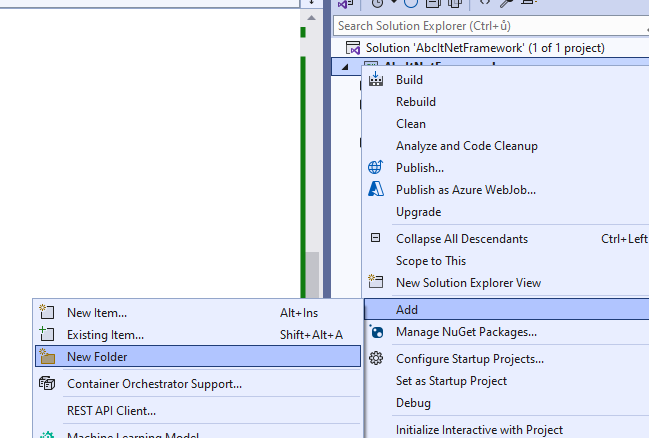Click the Azure WebJob publish icon
This screenshot has height=438, width=649.
[376, 190]
